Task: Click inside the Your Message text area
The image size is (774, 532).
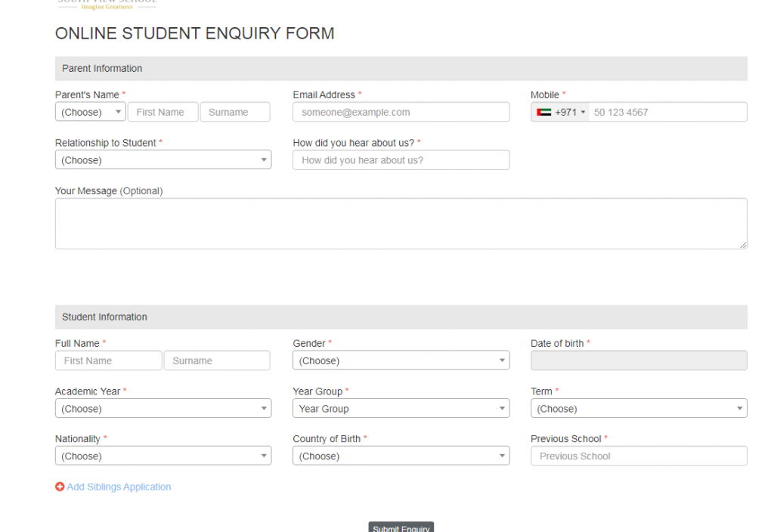Action: [x=401, y=224]
